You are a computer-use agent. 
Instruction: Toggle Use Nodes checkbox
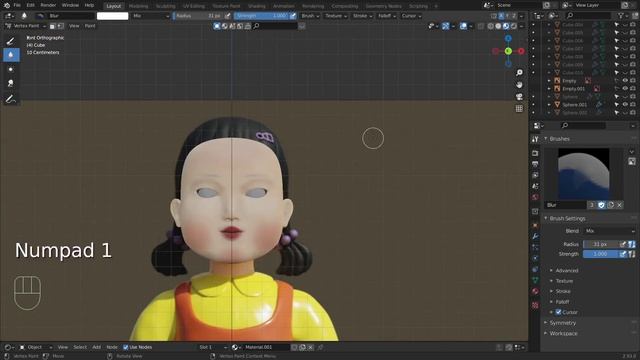coord(126,347)
